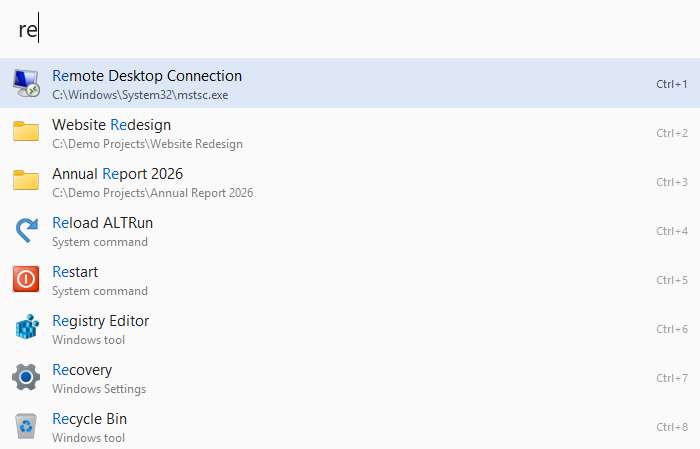Click "System command" under Reload ALTRun
The width and height of the screenshot is (700, 449).
pos(100,242)
